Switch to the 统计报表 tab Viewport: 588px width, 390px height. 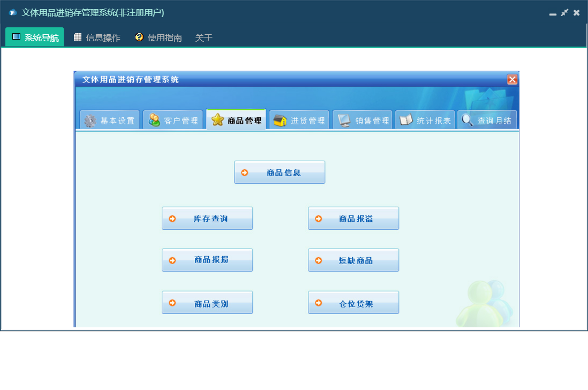(425, 120)
